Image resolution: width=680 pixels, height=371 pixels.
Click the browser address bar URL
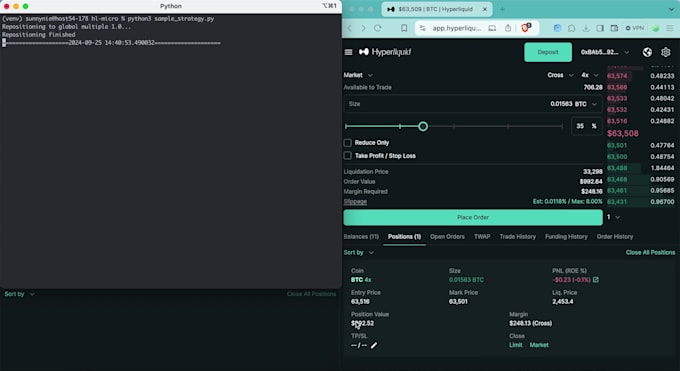point(456,28)
